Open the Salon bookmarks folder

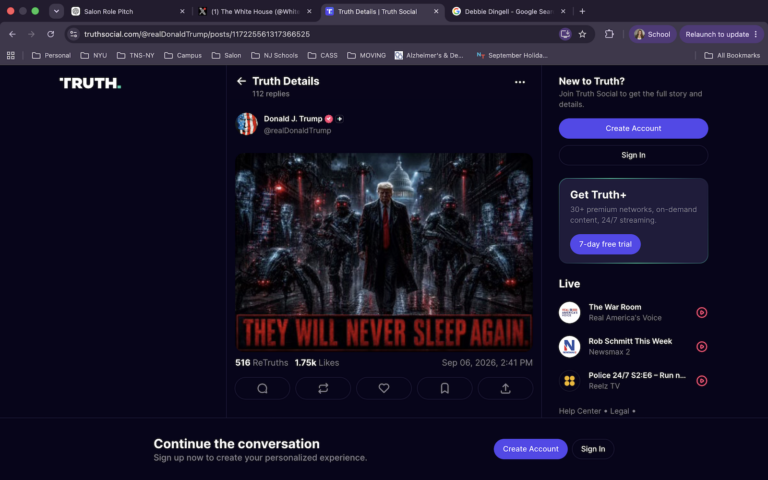click(x=226, y=55)
